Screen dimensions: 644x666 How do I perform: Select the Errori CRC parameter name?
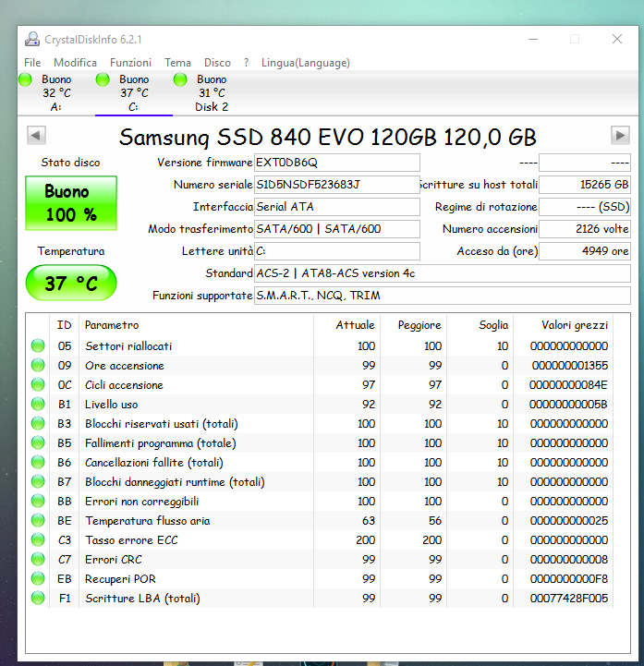[114, 560]
